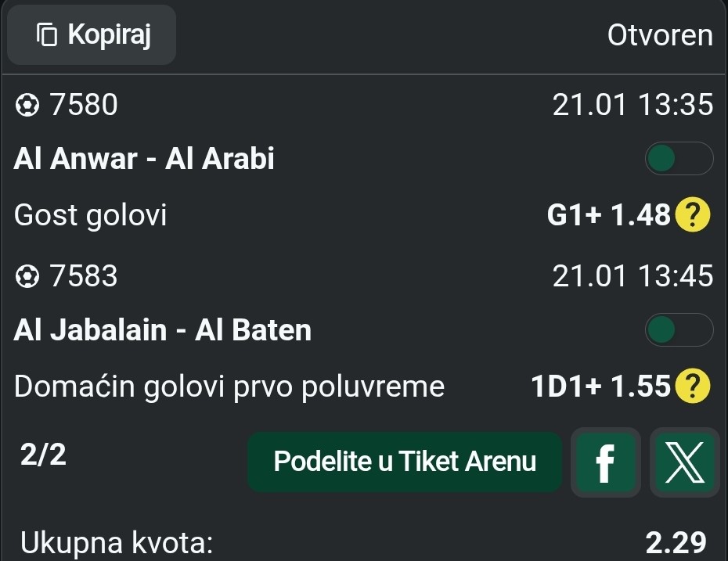Click the 21.01 13:35 match time

click(632, 105)
